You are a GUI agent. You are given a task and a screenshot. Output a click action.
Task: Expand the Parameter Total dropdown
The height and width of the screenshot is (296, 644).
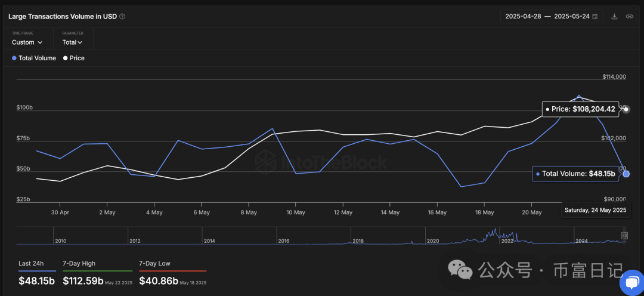click(x=72, y=42)
